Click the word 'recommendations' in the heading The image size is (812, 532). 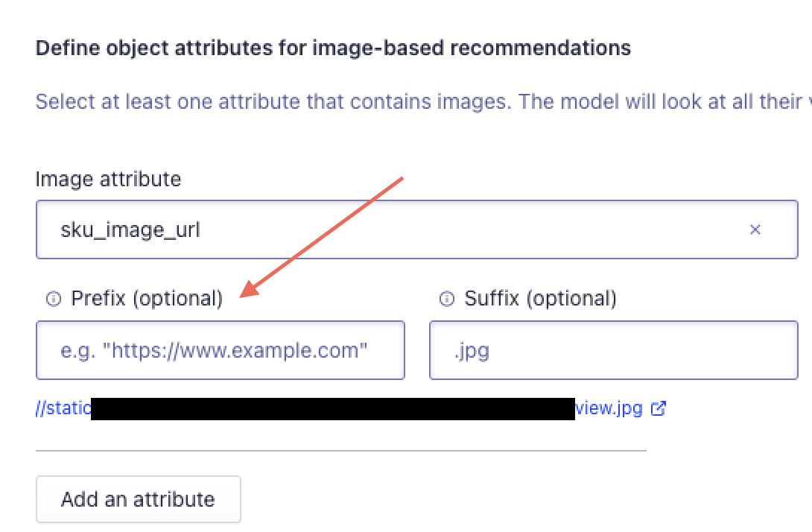click(541, 48)
